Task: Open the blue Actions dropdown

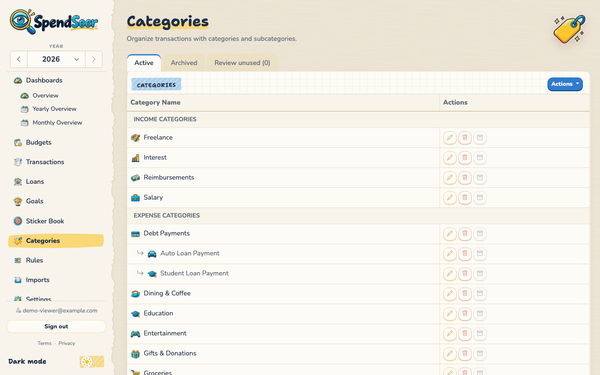Action: coord(565,84)
